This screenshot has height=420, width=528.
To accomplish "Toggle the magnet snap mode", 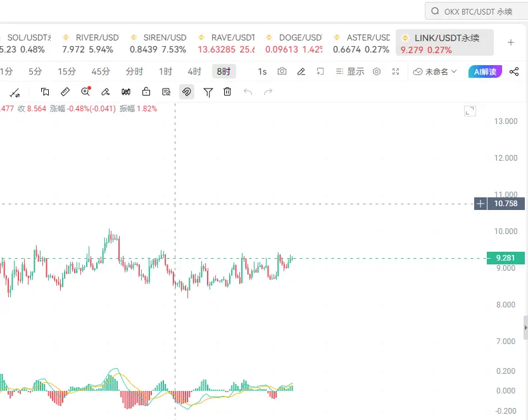I will point(187,92).
